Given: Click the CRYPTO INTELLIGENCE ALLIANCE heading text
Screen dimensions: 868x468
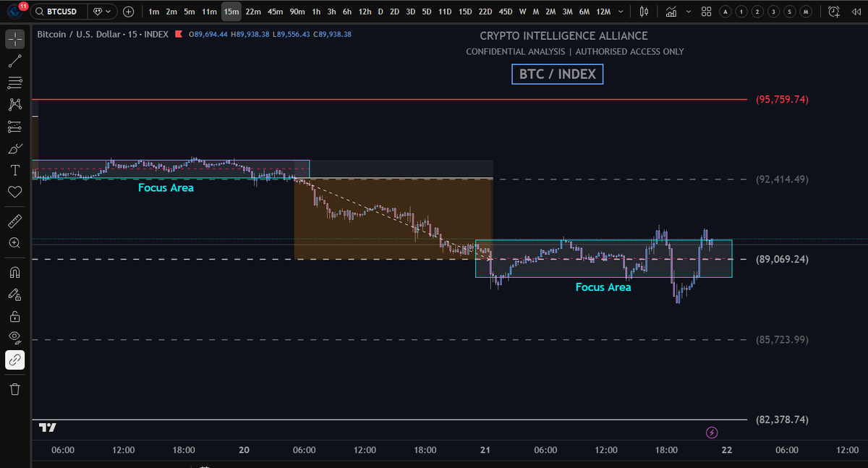Looking at the screenshot, I should point(563,35).
